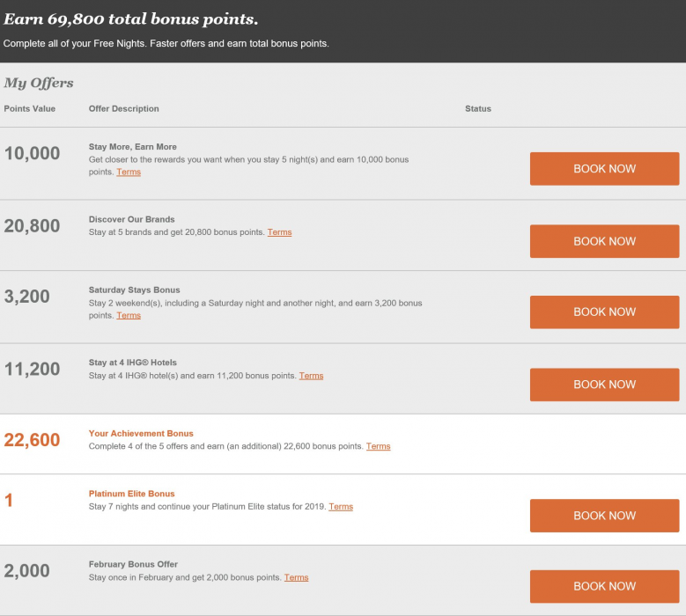Book the Stay at 4 IHG Hotels offer

[604, 384]
